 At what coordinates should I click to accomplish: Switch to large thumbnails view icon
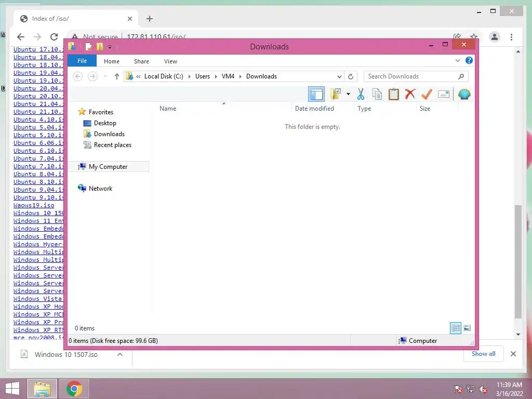pos(467,328)
